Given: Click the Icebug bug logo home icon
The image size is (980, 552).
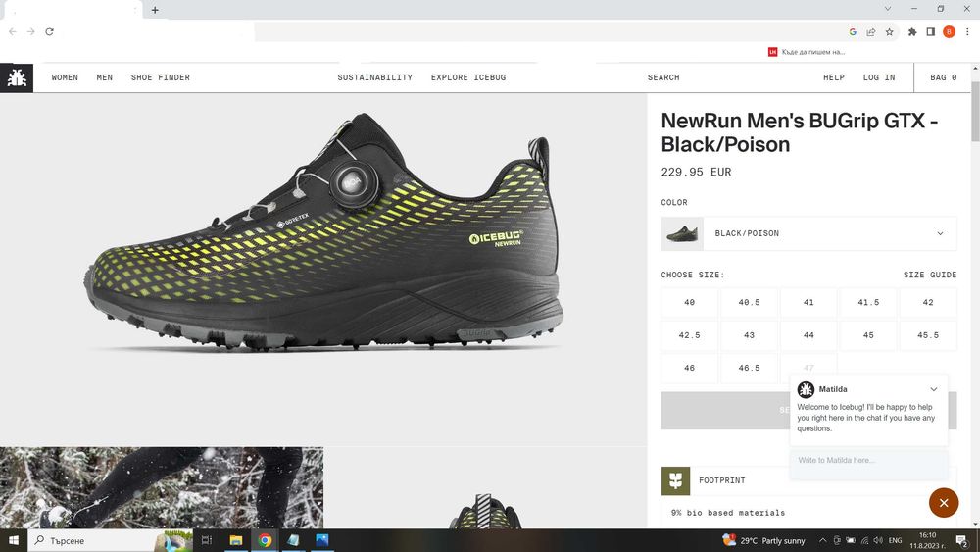Looking at the screenshot, I should click(17, 77).
